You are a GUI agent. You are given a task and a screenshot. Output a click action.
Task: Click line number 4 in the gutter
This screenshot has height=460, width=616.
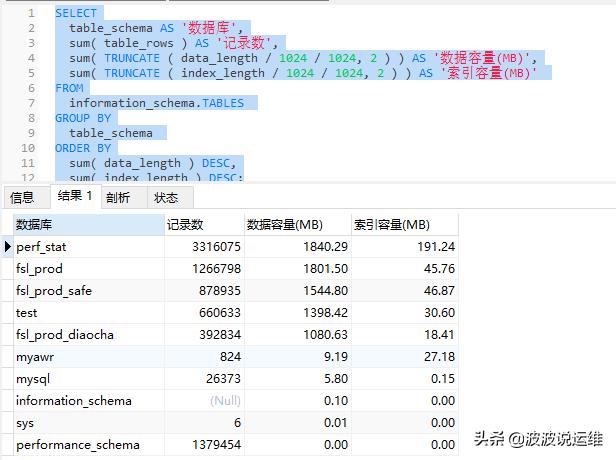coord(31,58)
